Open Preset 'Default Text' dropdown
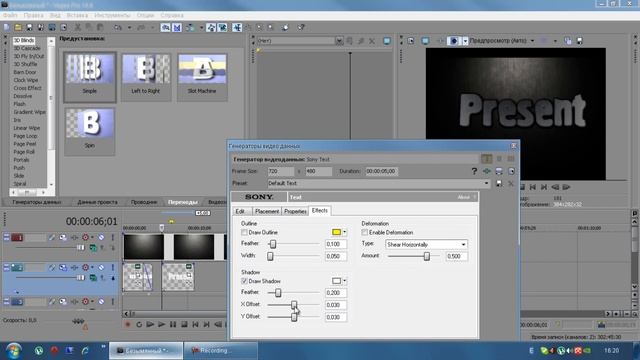This screenshot has height=360, width=640. pos(486,183)
